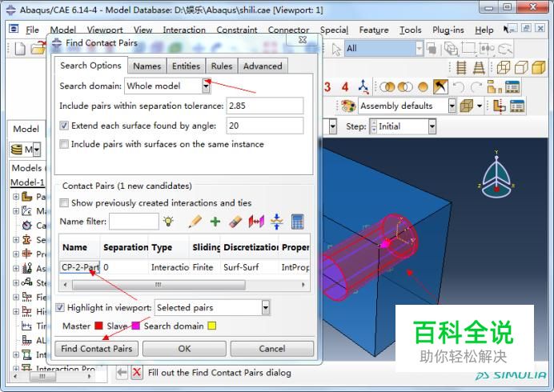The width and height of the screenshot is (554, 392).
Task: Click the back arrow in prompt area
Action: pyautogui.click(x=122, y=373)
